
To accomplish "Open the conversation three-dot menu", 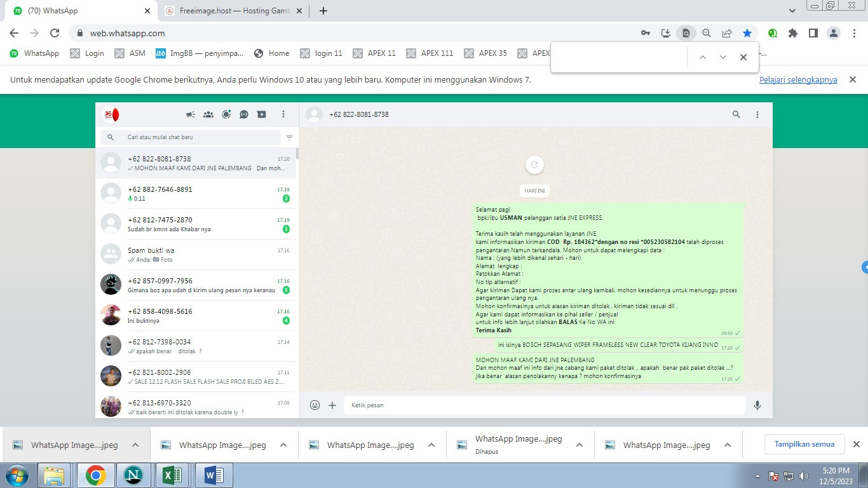I will 757,114.
